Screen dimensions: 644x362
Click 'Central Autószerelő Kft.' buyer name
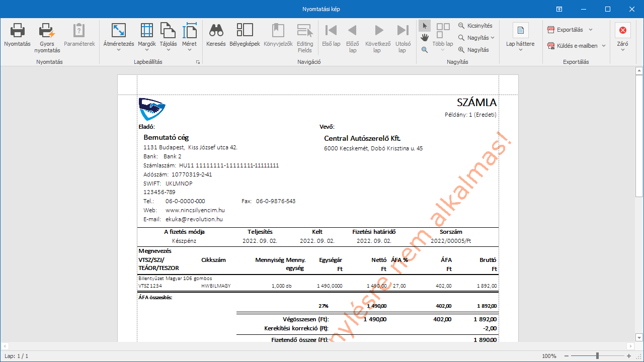(x=362, y=138)
